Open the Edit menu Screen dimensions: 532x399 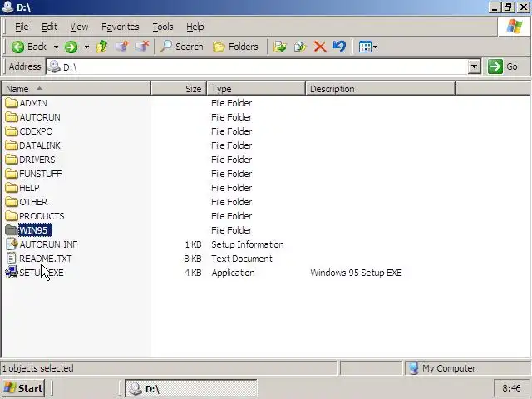tap(49, 27)
